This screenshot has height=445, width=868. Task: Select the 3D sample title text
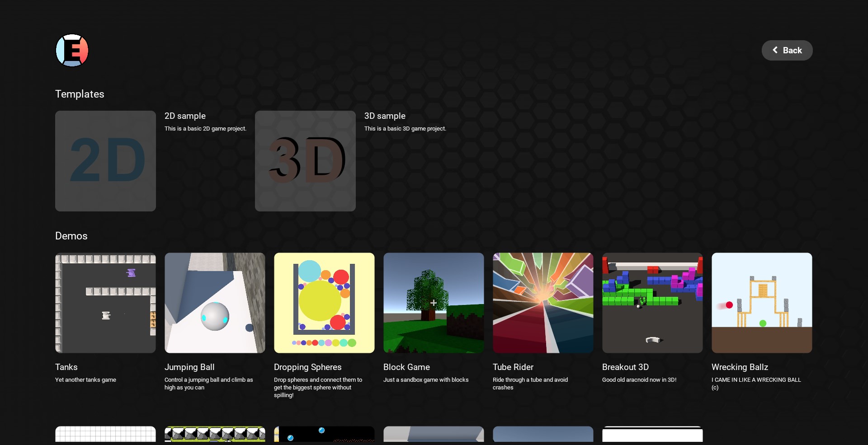385,116
